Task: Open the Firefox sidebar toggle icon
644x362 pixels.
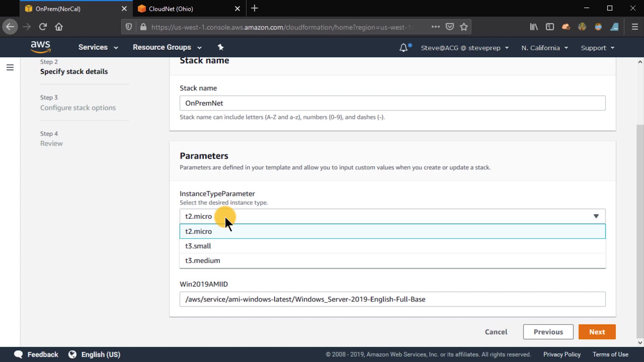Action: coord(550,27)
